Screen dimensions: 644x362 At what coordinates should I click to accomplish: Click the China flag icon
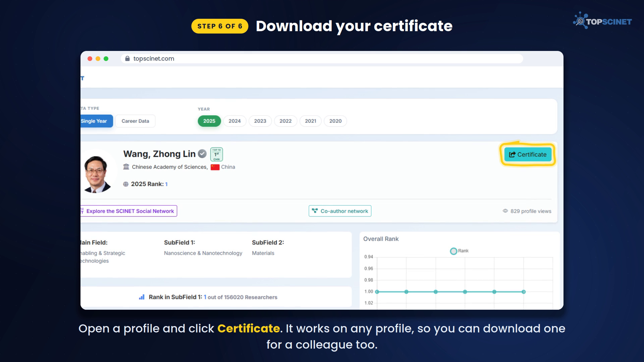coord(215,167)
